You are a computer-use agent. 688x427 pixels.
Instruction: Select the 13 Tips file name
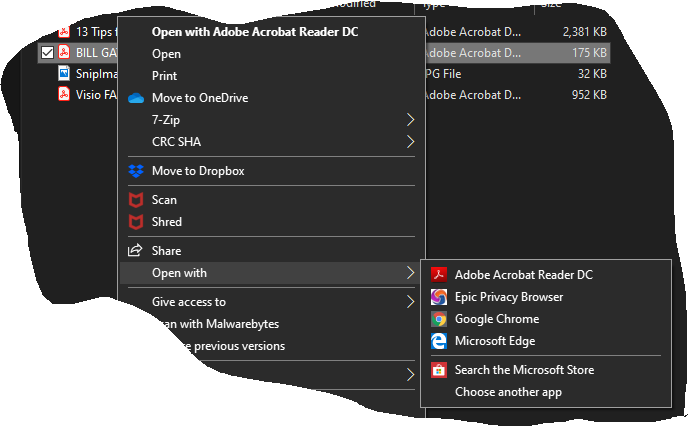click(x=97, y=32)
